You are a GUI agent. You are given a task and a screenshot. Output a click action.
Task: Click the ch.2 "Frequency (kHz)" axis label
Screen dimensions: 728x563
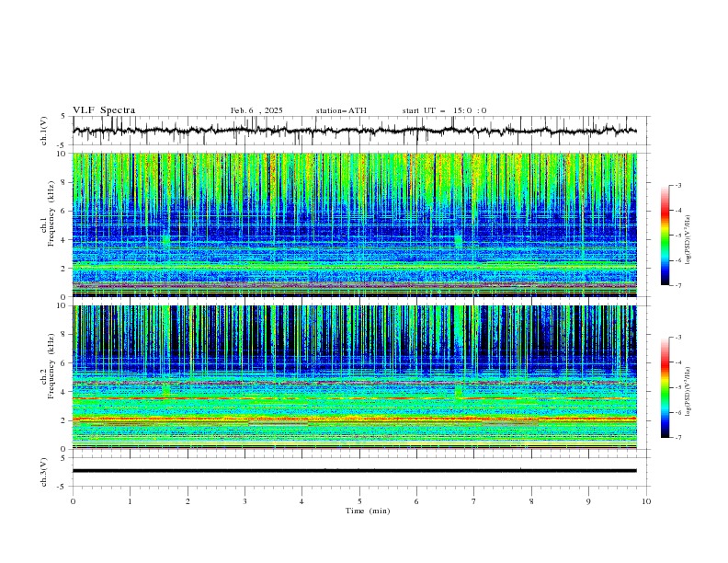point(51,366)
